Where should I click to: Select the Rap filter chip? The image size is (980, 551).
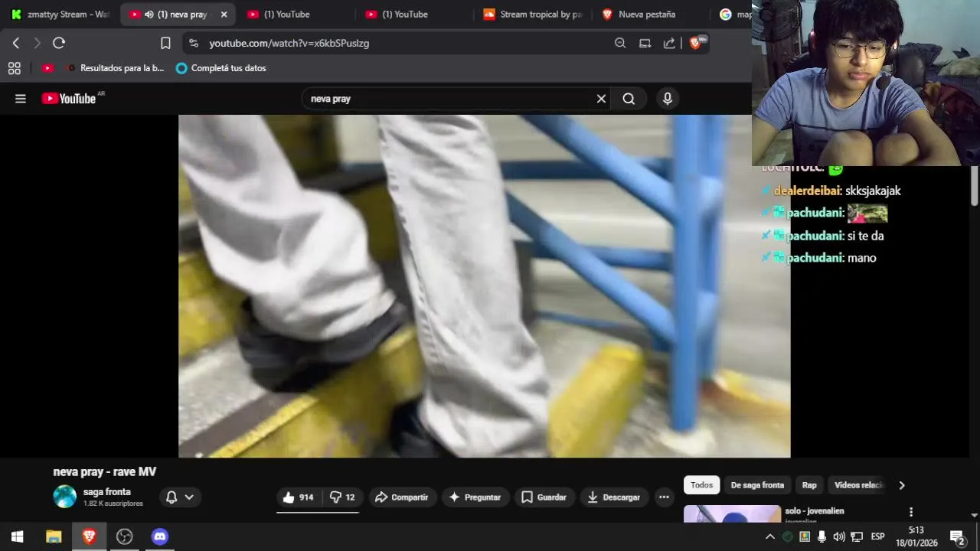pyautogui.click(x=809, y=485)
